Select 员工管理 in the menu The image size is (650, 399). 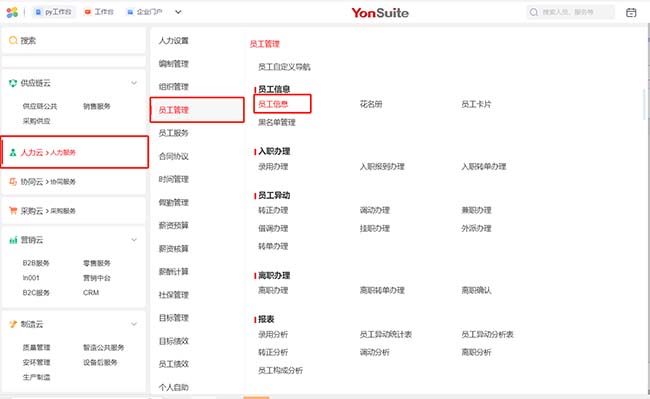pyautogui.click(x=197, y=110)
